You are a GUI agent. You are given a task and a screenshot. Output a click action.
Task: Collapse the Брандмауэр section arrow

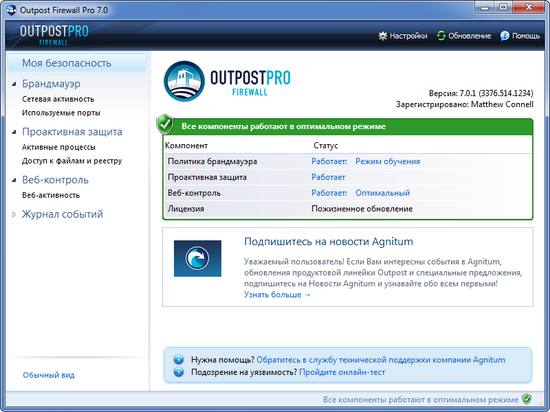[x=14, y=84]
